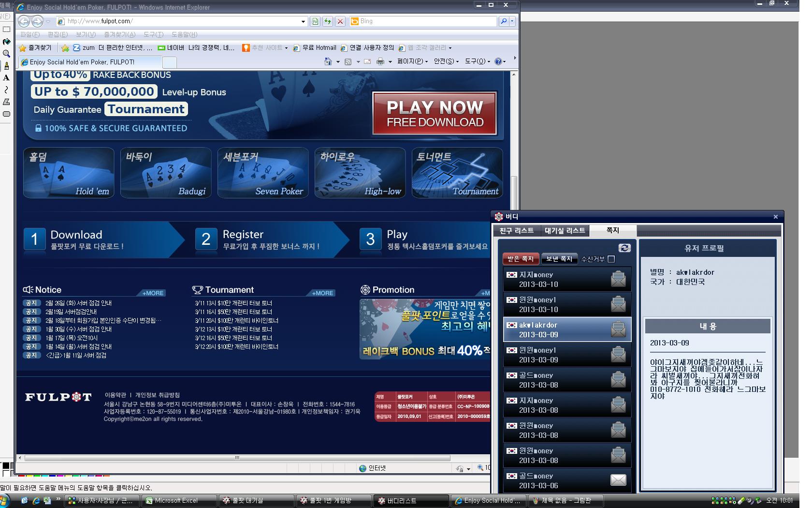
Task: Select the rectangle selection tool in Paint
Action: (6, 30)
